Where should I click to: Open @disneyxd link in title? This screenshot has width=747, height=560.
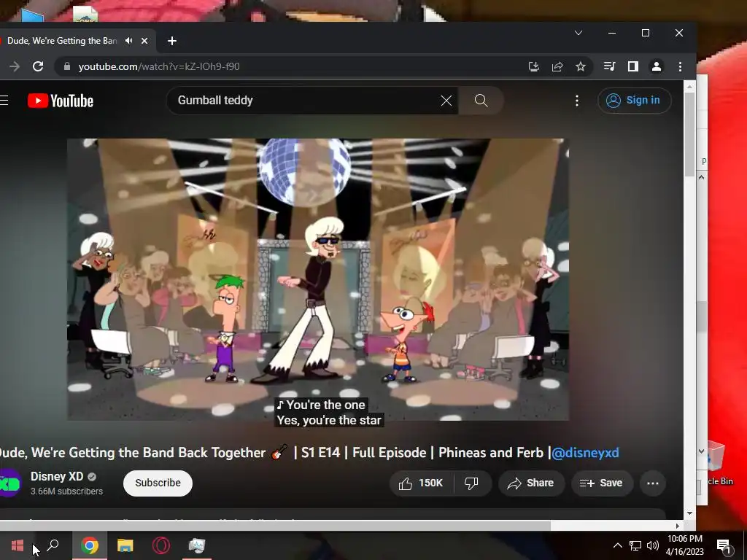(x=585, y=452)
